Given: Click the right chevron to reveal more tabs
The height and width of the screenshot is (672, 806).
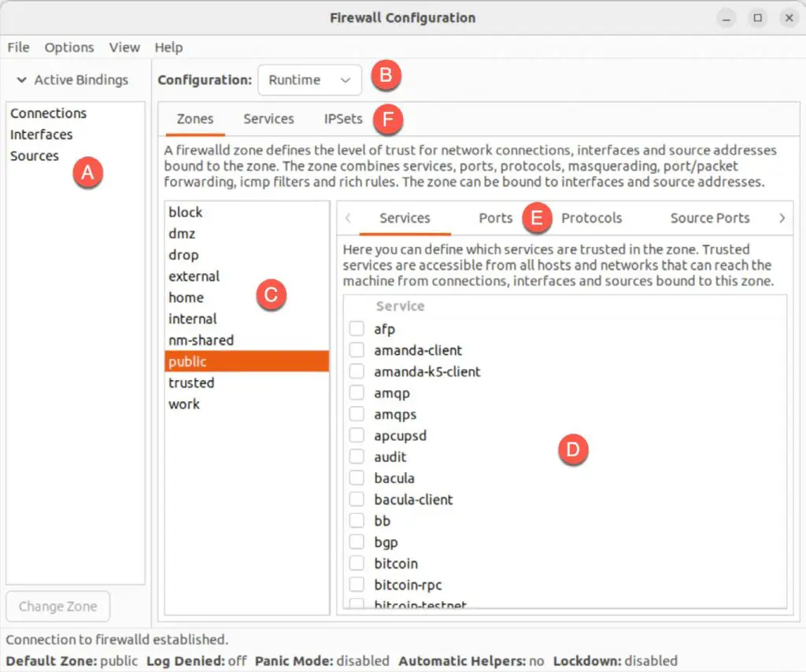Looking at the screenshot, I should (782, 218).
